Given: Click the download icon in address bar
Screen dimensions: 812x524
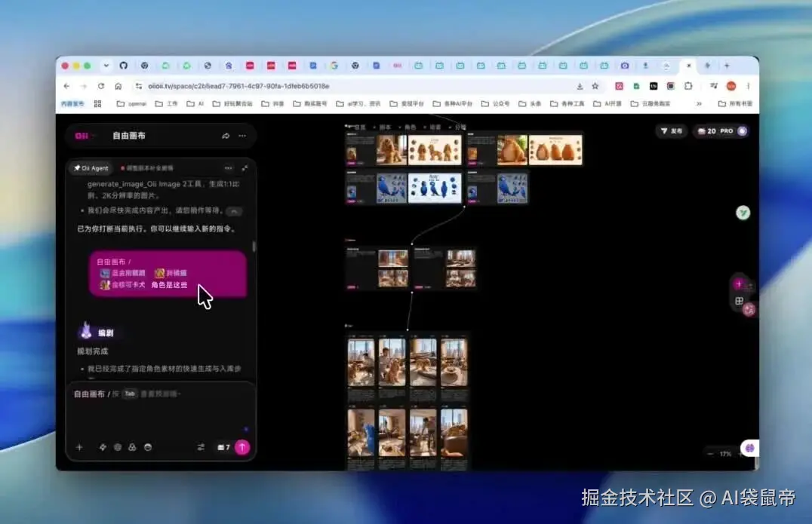Looking at the screenshot, I should (x=580, y=86).
